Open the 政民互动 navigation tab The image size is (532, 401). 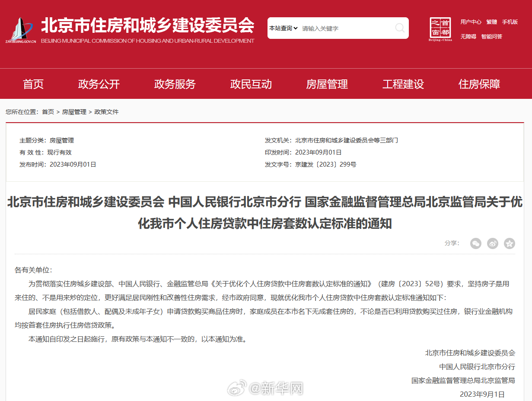[x=251, y=84]
